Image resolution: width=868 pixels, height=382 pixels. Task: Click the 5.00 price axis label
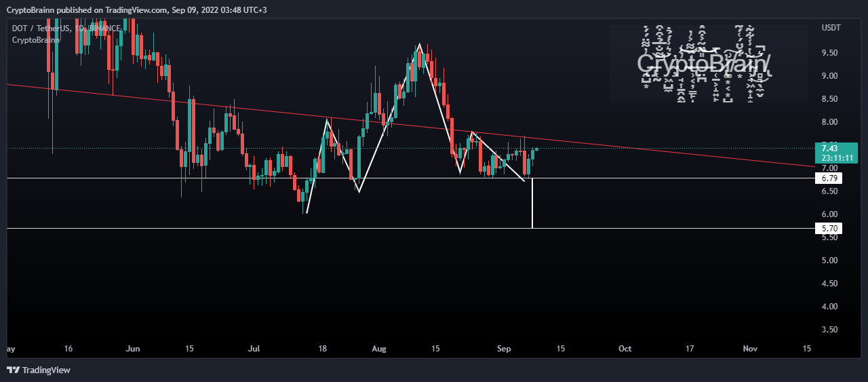pyautogui.click(x=829, y=261)
